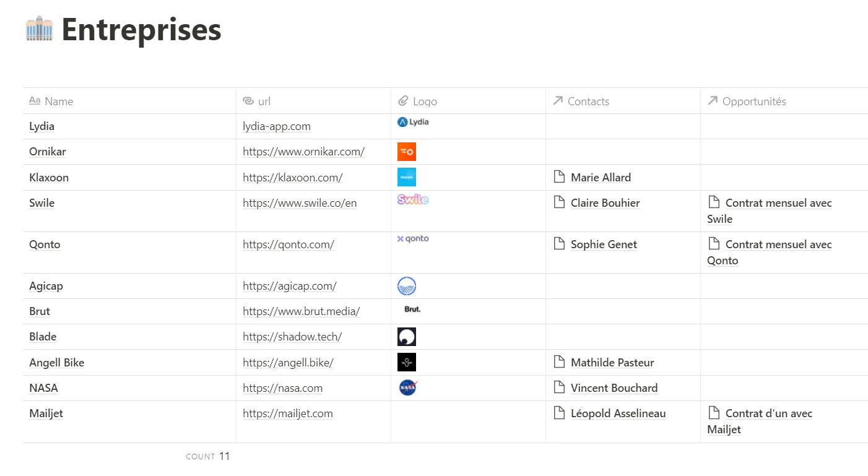Click the NASA logo thumbnail
The image size is (868, 476).
click(407, 387)
